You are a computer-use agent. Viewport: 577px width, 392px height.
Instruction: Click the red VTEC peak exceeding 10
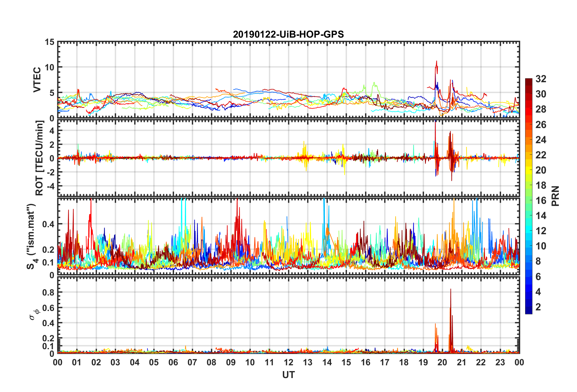click(x=437, y=62)
